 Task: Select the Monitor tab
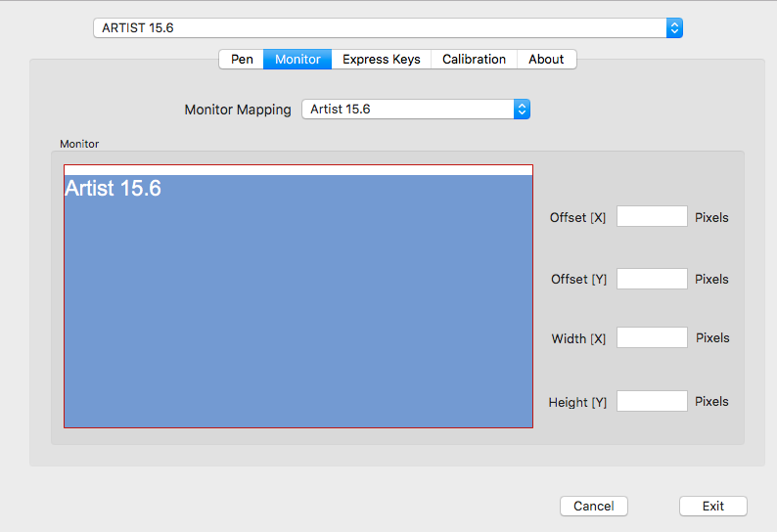tap(297, 60)
